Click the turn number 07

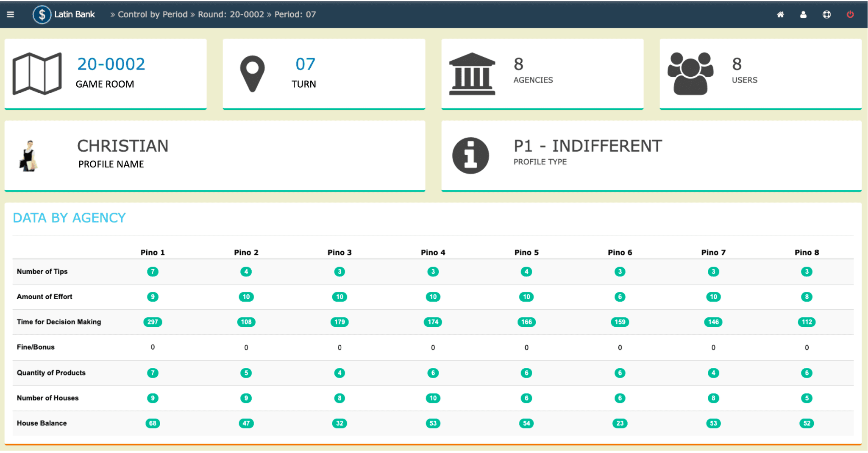[x=305, y=64]
